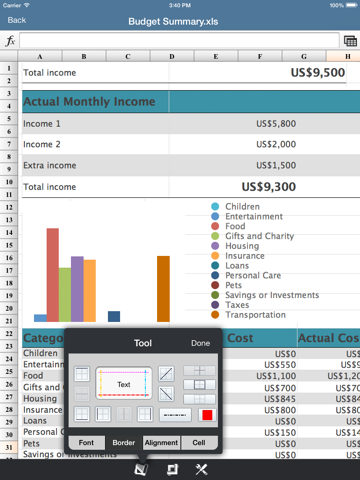
Task: Apply top border to cell
Action: click(82, 374)
